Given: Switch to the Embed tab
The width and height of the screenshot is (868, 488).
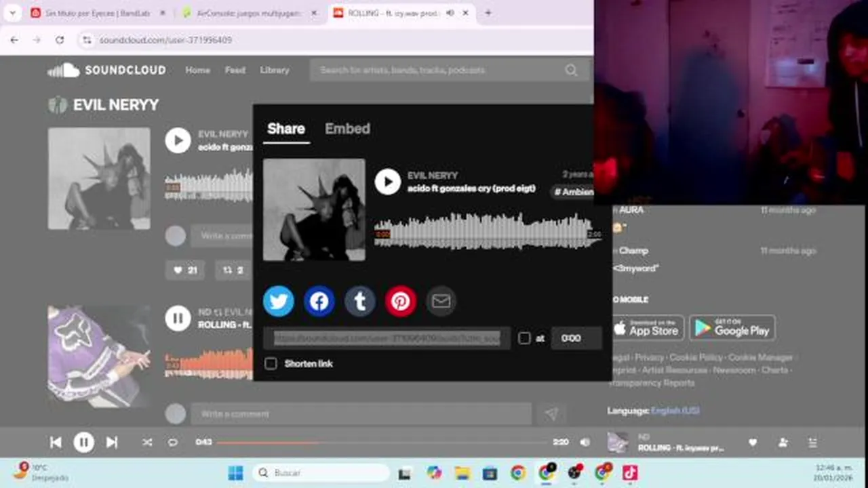Looking at the screenshot, I should pos(347,129).
